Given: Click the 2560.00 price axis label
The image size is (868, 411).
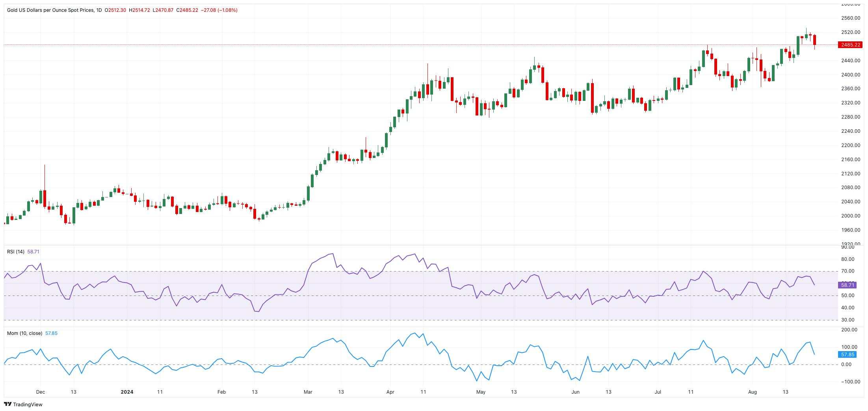Looking at the screenshot, I should 850,18.
